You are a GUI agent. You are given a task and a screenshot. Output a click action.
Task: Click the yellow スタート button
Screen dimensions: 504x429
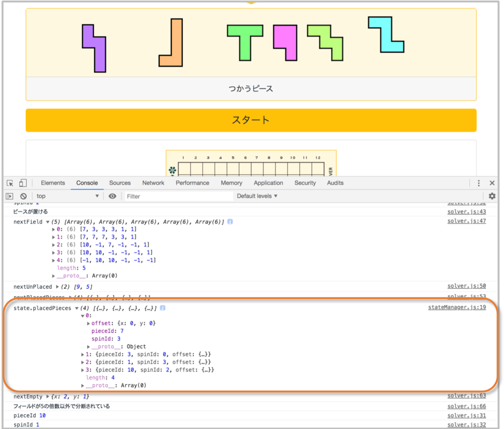tap(251, 120)
